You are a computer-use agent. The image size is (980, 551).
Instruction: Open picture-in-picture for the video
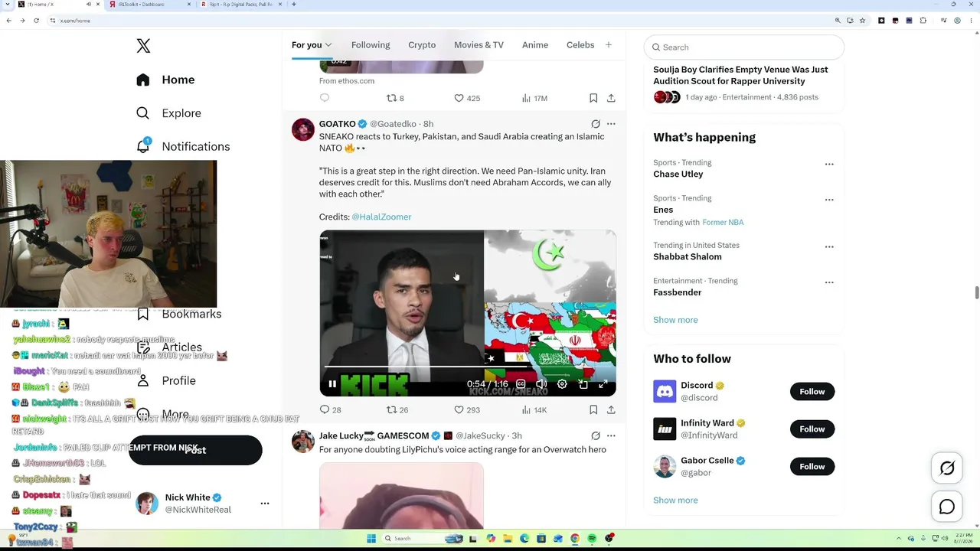583,384
